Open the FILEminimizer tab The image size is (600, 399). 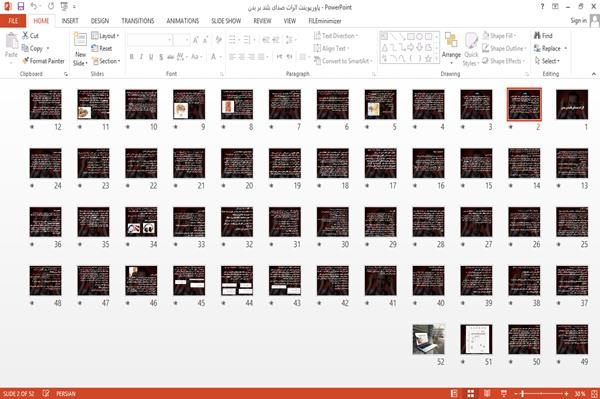[325, 21]
